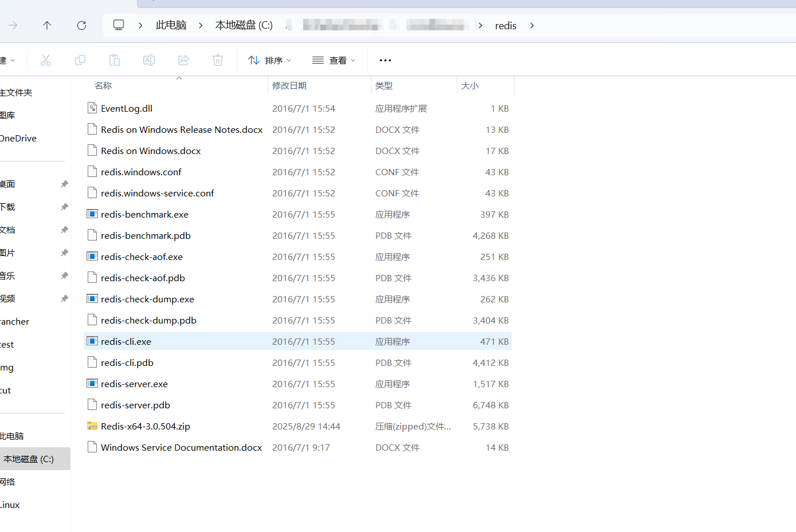Screen dimensions: 796x532
Task: Select redis-check-aof.pdb file name
Action: click(x=143, y=278)
